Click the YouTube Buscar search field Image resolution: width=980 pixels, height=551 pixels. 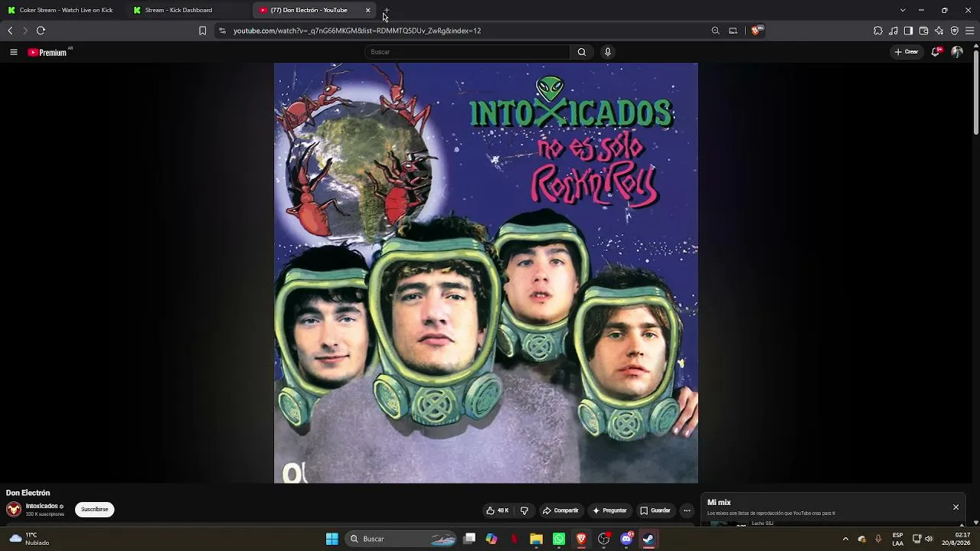tap(467, 52)
